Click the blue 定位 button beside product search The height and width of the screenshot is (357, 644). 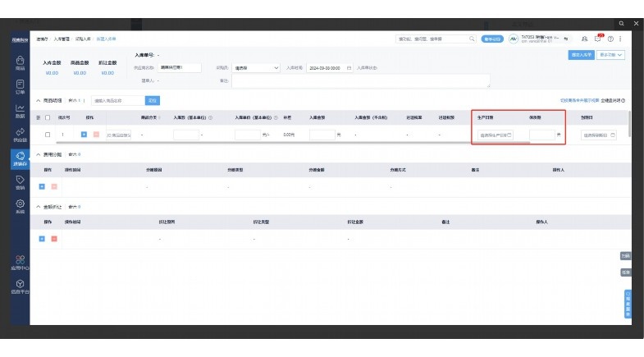tap(153, 101)
